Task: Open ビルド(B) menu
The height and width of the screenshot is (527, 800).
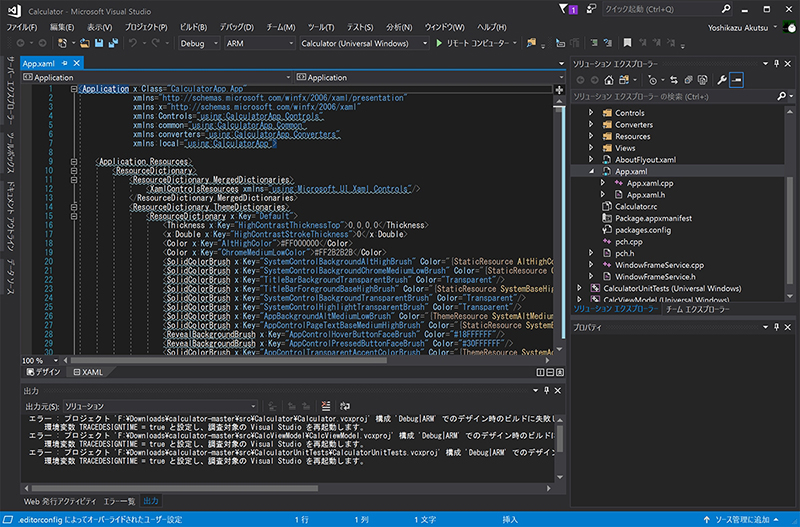Action: 193,27
